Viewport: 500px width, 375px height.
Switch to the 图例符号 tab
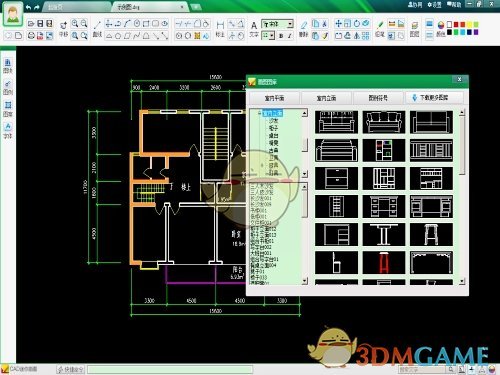pos(378,98)
